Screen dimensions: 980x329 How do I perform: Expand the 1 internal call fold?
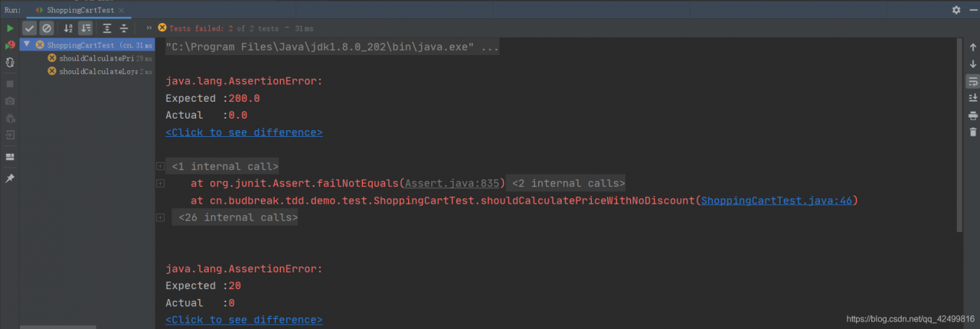160,166
